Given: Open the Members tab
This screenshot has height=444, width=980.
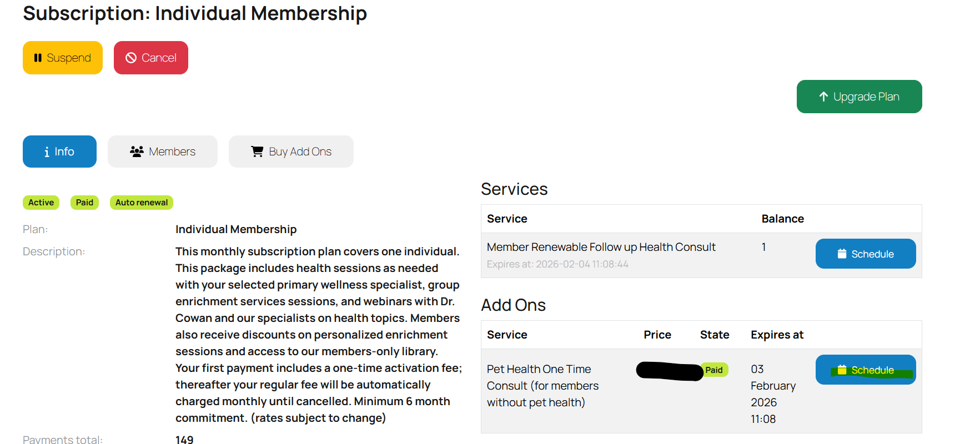Looking at the screenshot, I should (163, 152).
